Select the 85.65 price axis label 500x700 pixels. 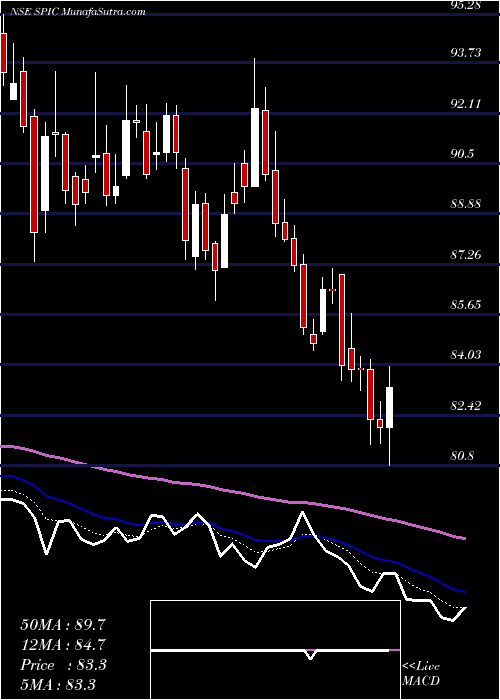467,304
